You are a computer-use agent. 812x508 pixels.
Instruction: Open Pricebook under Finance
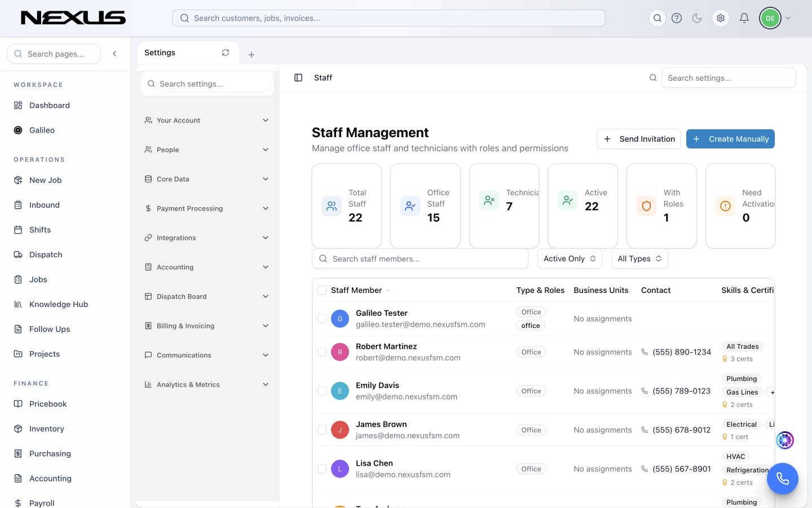click(x=47, y=404)
